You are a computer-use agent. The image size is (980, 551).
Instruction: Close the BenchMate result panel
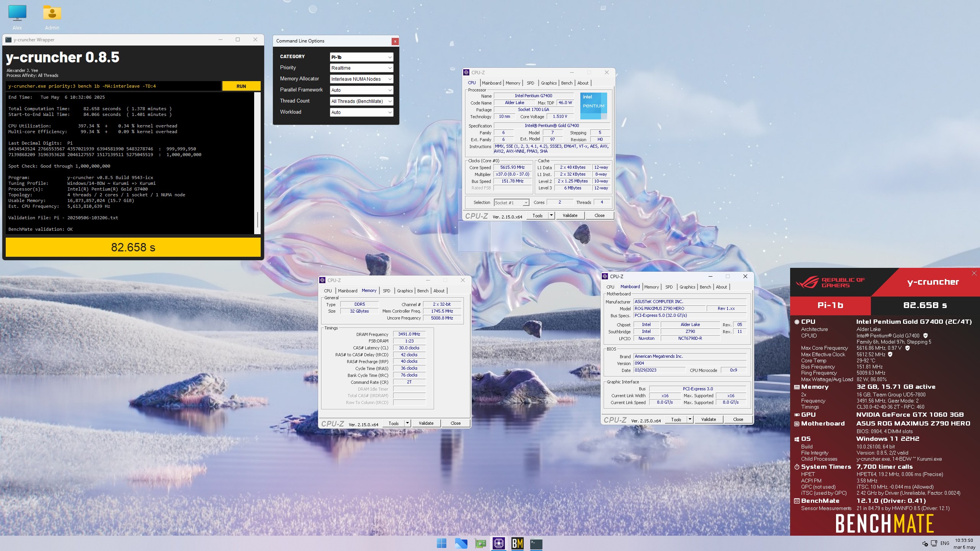[x=974, y=273]
